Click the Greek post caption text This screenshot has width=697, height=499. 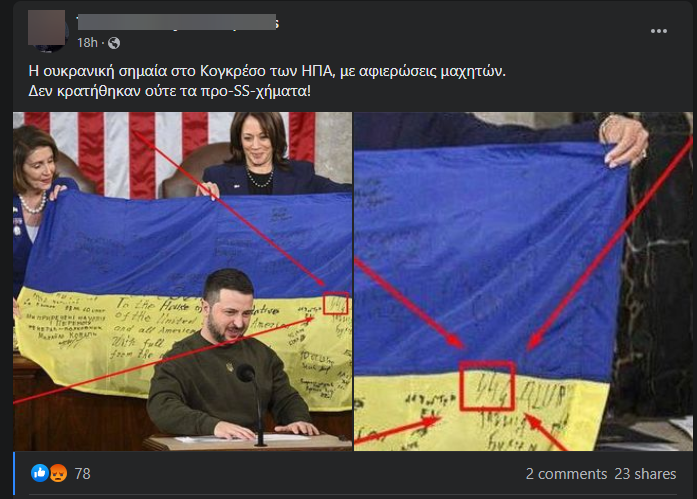click(x=267, y=81)
